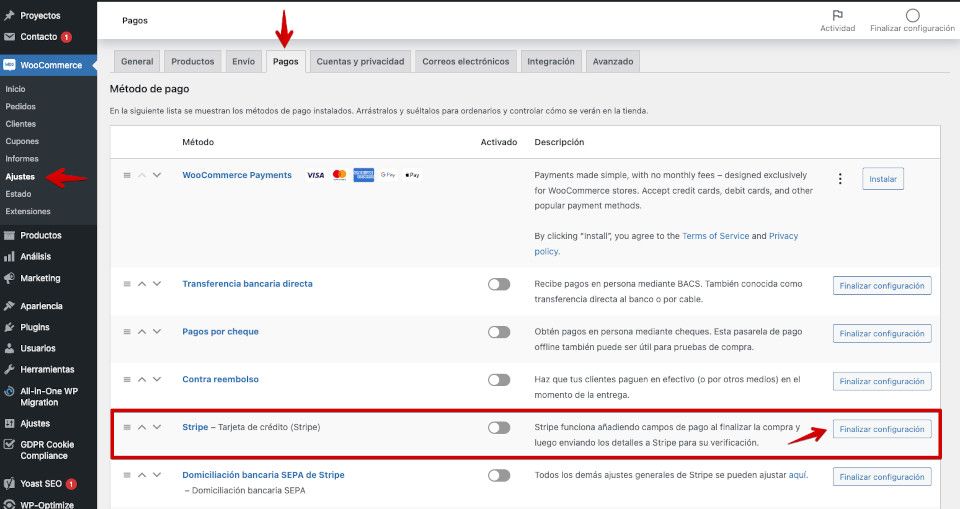
Task: Click Finalizar configuración for Transferencia bancaria directa
Action: tap(882, 285)
